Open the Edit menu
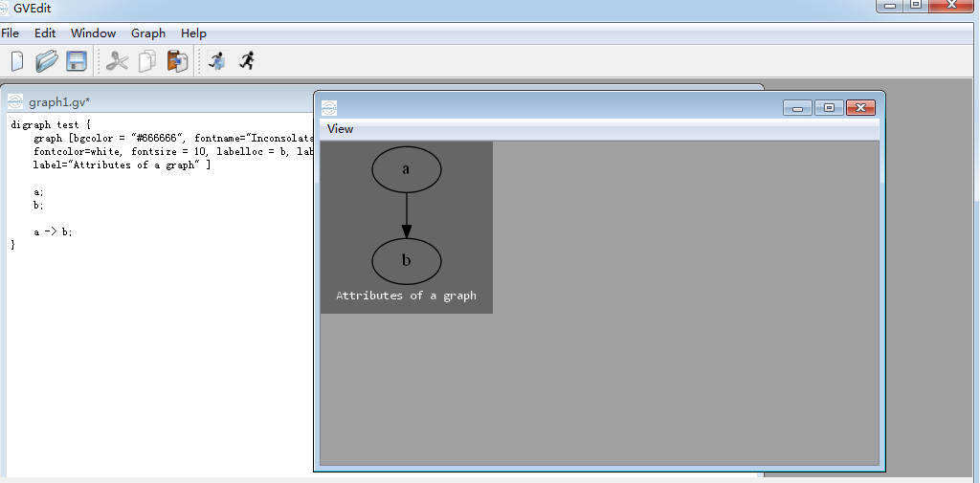This screenshot has width=980, height=483. 45,33
